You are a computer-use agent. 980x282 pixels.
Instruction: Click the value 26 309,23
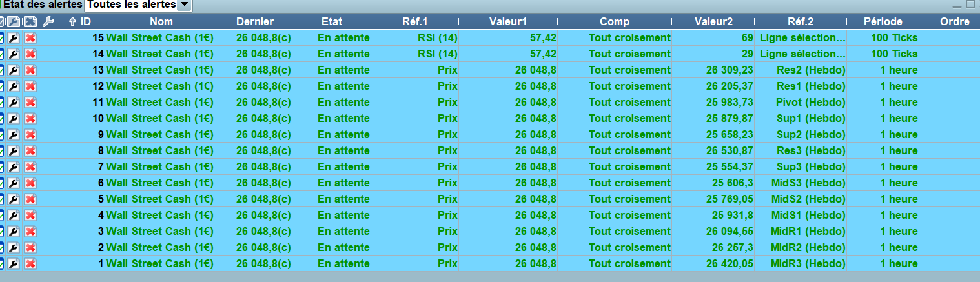730,70
